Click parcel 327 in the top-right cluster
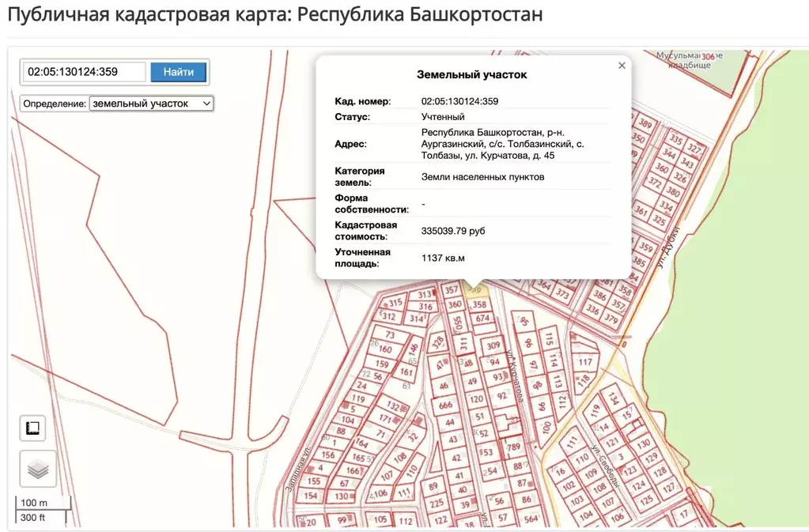Viewport: 809px width, 532px height. (694, 148)
